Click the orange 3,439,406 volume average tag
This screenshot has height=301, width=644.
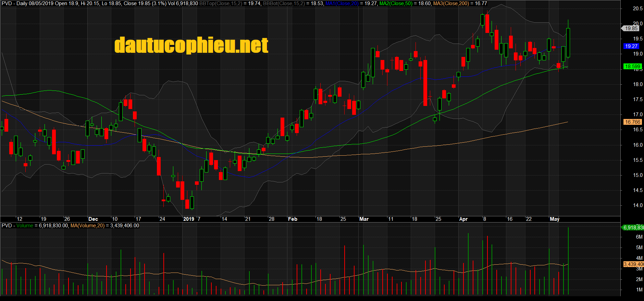(x=633, y=264)
